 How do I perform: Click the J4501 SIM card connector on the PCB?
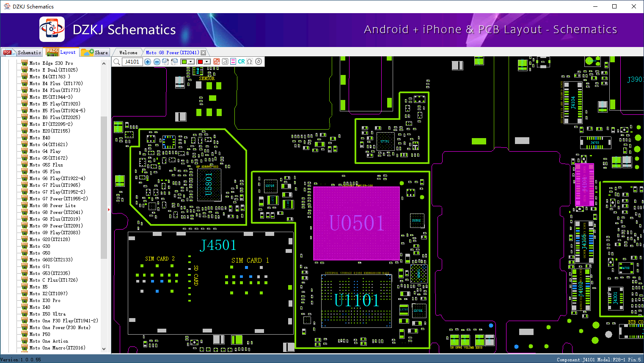tap(211, 283)
